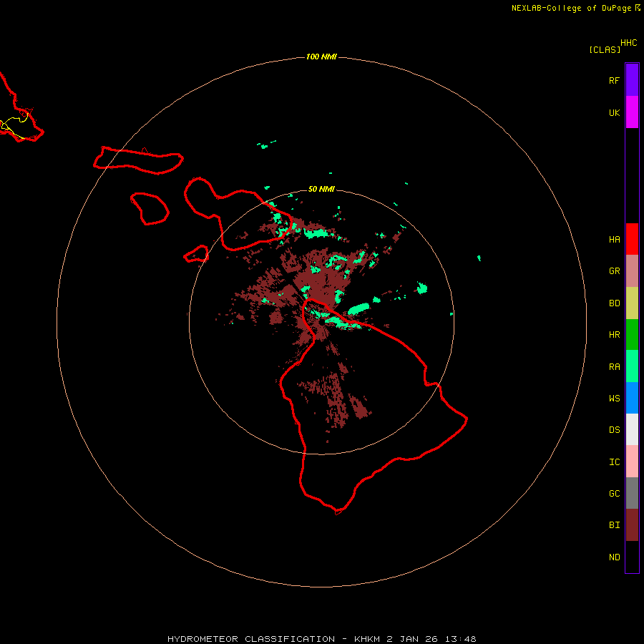Click the BI brown legend swatch
This screenshot has width=644, height=644.
(x=632, y=525)
